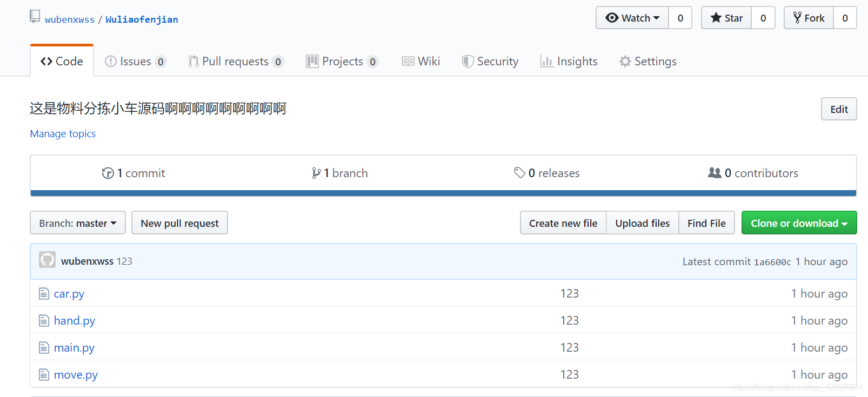Click file icon next to move.py

[44, 375]
